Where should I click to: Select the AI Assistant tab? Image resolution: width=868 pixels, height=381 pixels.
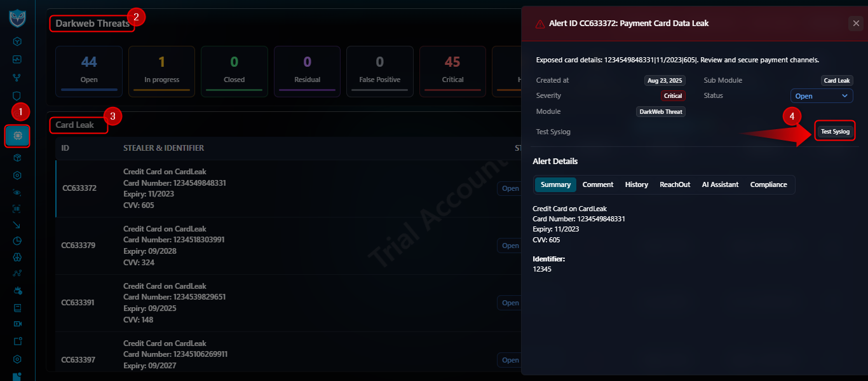pos(720,184)
